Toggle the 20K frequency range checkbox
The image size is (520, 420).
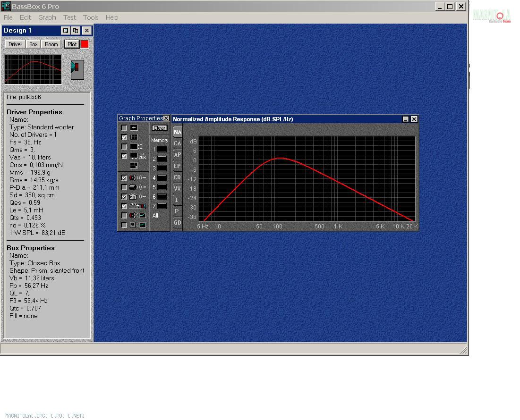[x=124, y=156]
